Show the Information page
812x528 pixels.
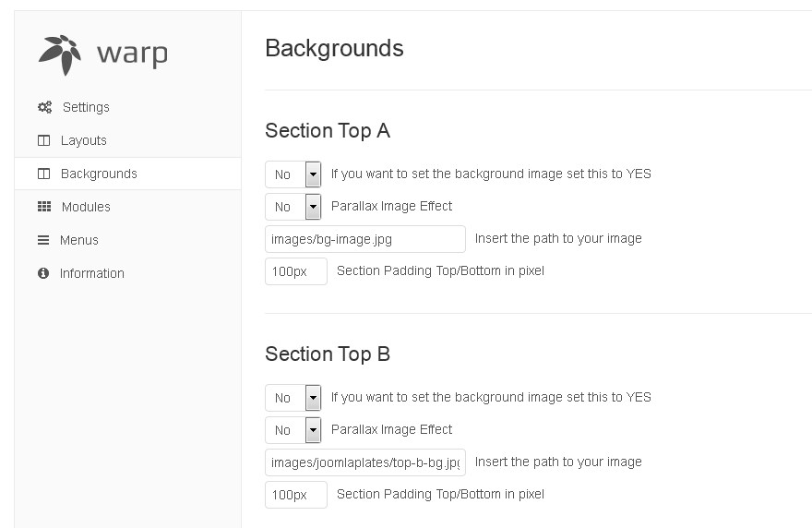point(92,273)
